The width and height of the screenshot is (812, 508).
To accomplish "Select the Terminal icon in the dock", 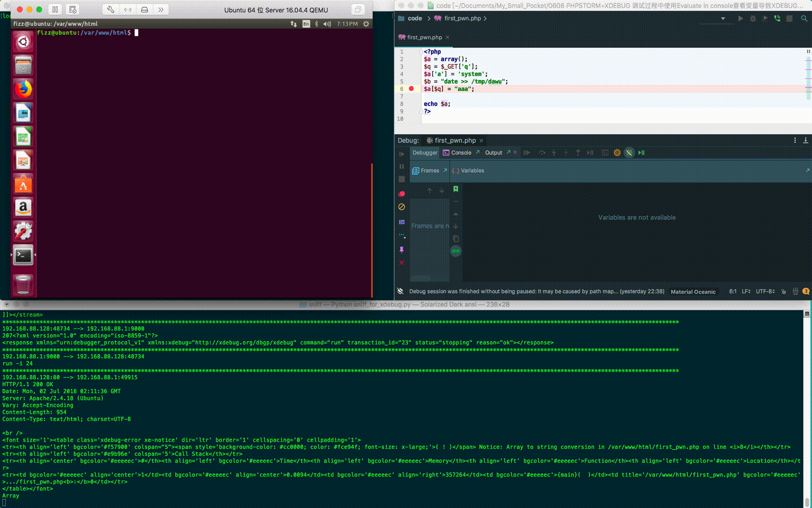I will (x=23, y=255).
